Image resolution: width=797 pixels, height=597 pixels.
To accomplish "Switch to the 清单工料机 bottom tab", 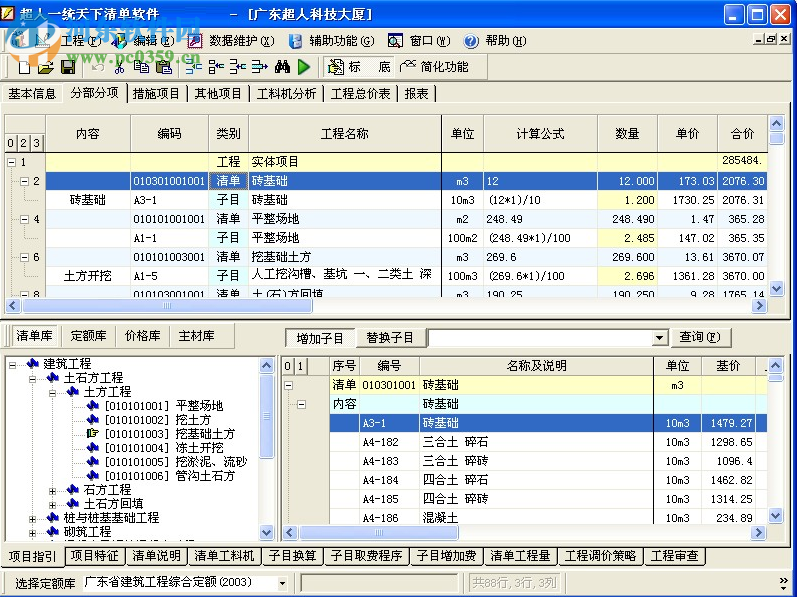I will click(x=224, y=556).
